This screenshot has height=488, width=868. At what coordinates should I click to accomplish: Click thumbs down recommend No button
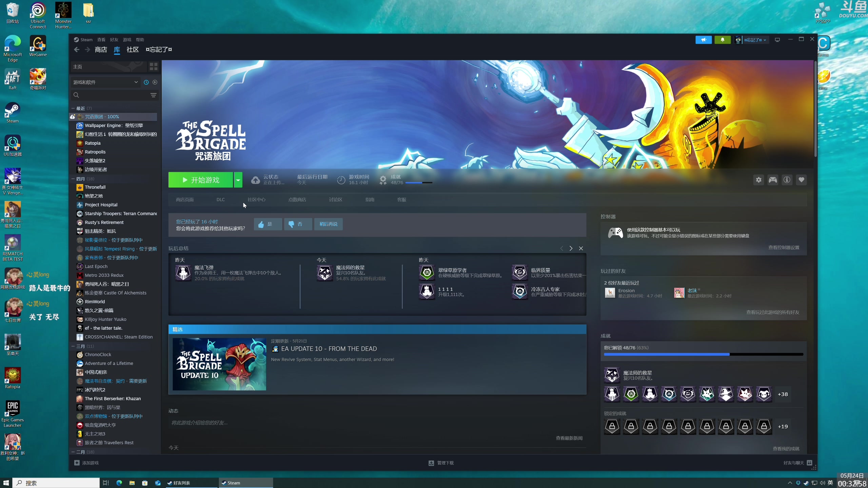tap(298, 224)
